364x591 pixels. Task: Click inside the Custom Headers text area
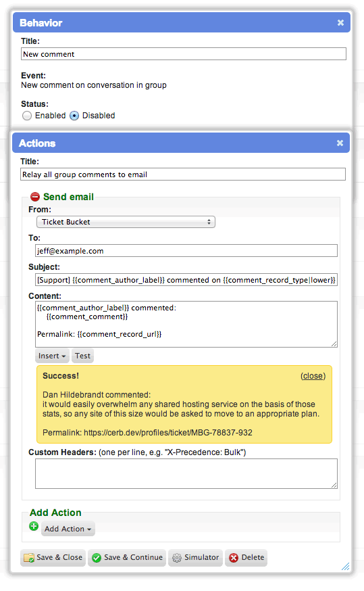click(186, 474)
